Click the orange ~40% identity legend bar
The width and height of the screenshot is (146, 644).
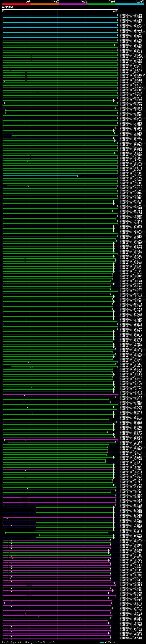click(45, 4)
